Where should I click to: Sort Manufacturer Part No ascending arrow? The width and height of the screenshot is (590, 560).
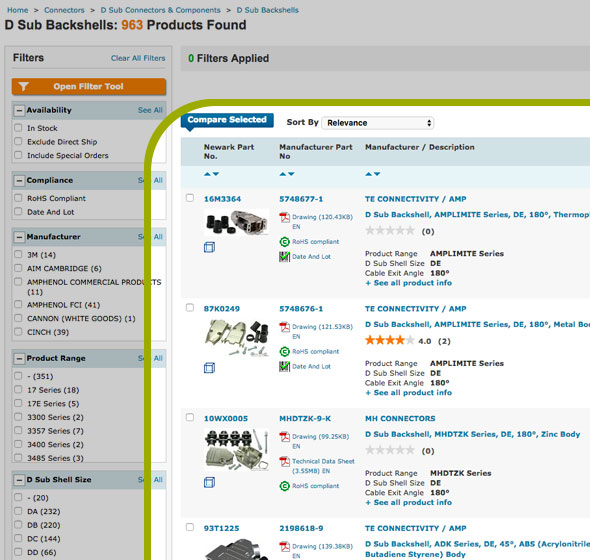(x=283, y=174)
